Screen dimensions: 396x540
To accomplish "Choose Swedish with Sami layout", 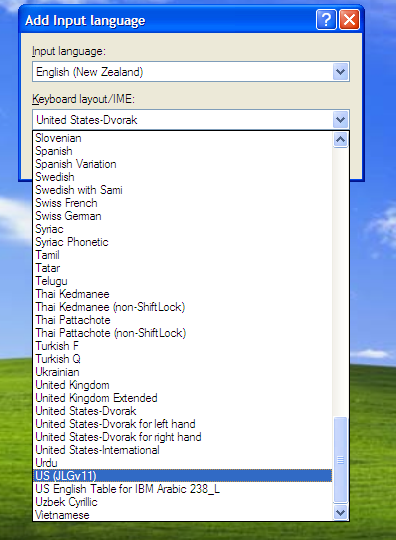I will point(183,190).
